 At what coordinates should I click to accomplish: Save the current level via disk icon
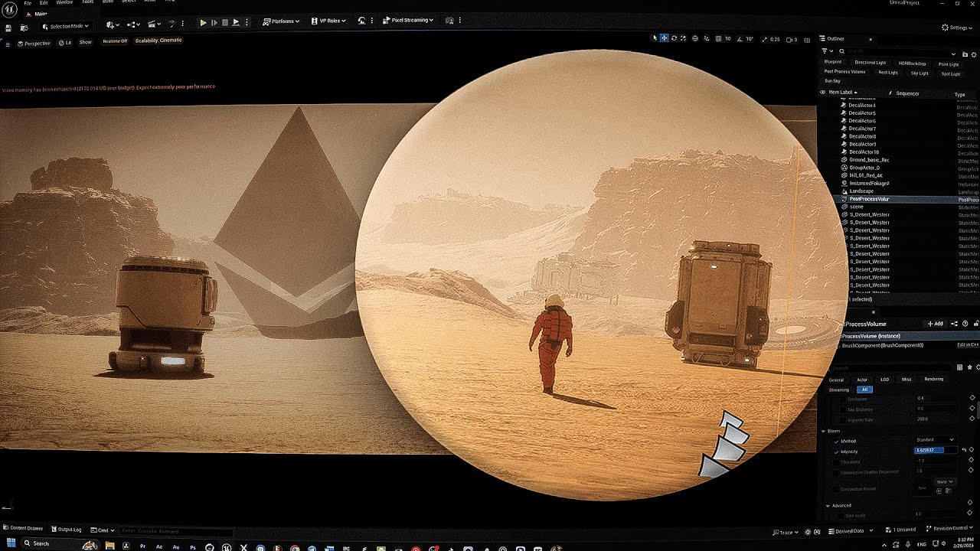tap(8, 28)
